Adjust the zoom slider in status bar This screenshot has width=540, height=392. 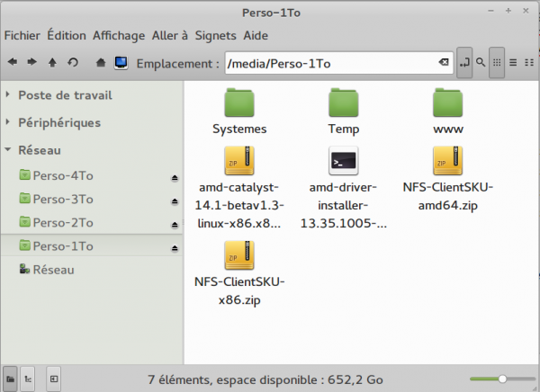coord(502,379)
